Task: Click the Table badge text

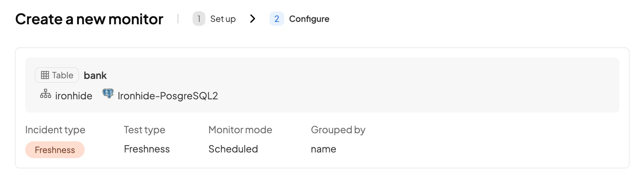Action: [63, 75]
